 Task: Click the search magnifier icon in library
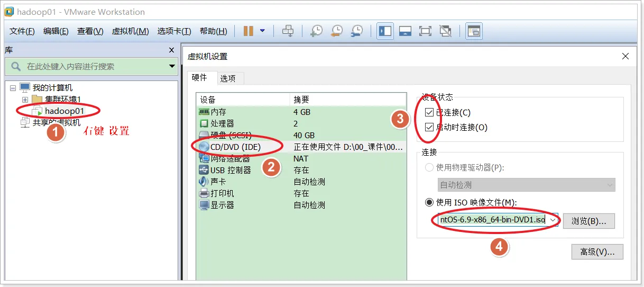click(x=16, y=67)
